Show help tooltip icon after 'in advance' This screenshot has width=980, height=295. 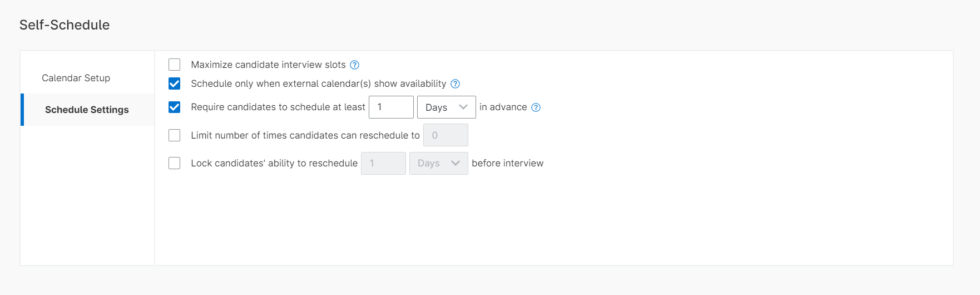(536, 107)
